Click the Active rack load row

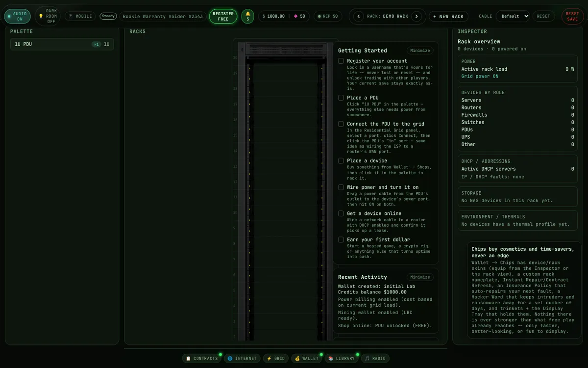(x=517, y=69)
